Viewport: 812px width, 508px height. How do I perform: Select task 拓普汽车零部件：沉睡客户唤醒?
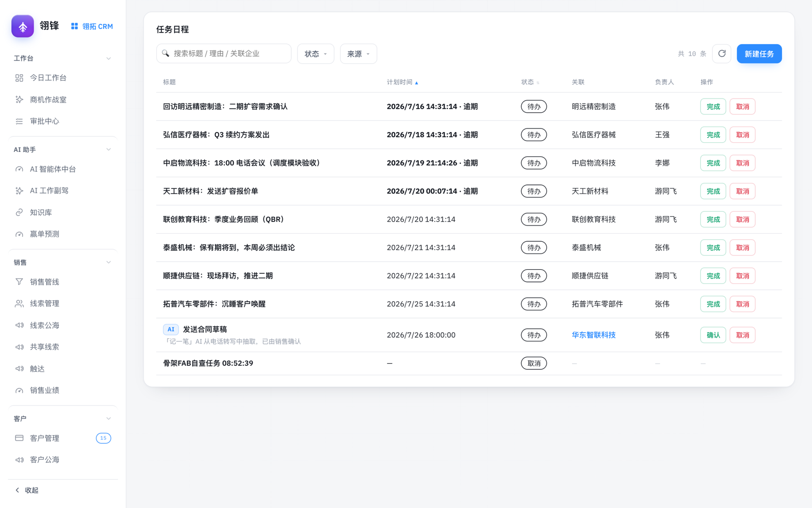click(214, 304)
